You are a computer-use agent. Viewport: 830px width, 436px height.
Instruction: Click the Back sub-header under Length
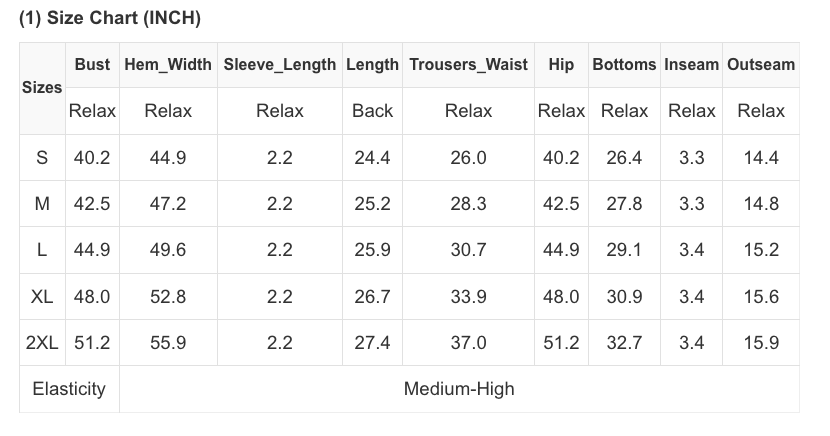[x=372, y=111]
